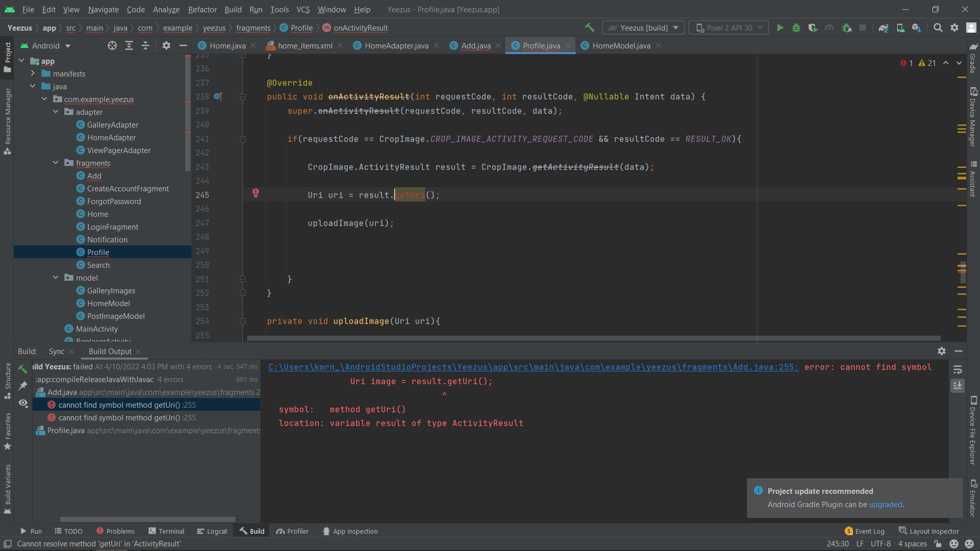Open the TODO tool window
This screenshot has width=980, height=551.
(68, 531)
